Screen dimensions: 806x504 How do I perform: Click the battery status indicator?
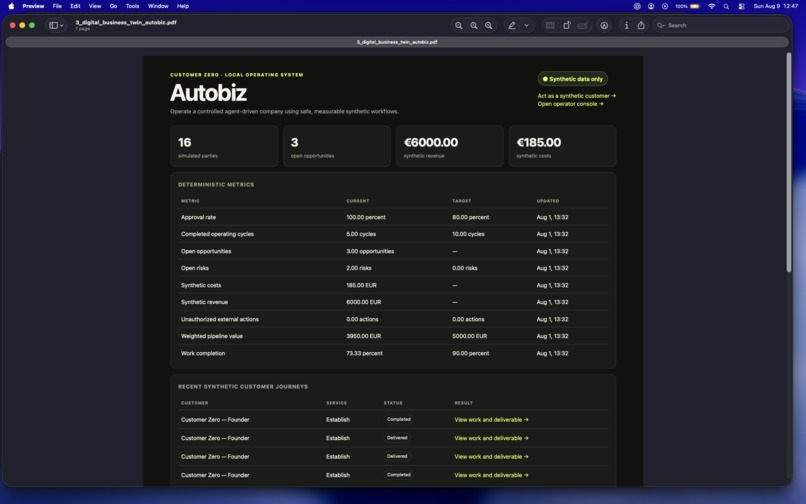(688, 6)
